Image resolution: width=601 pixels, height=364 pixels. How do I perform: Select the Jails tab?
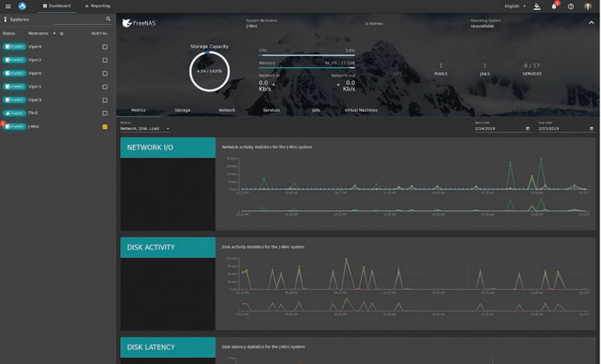tap(316, 110)
